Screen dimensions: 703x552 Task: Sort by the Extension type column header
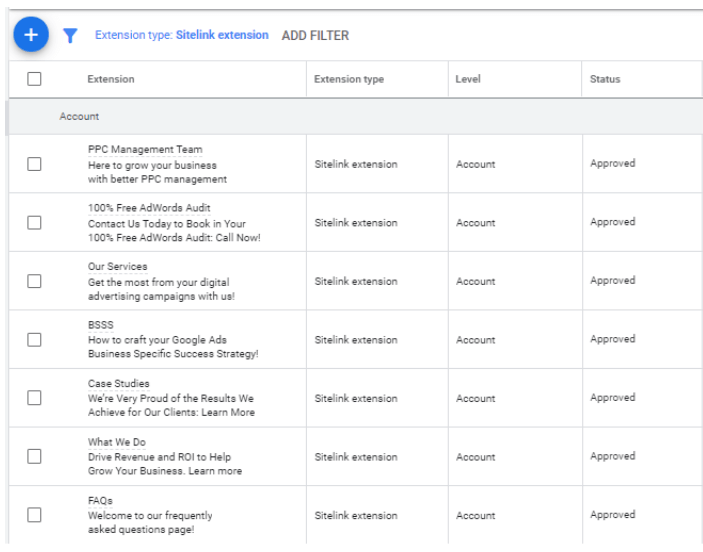349,79
